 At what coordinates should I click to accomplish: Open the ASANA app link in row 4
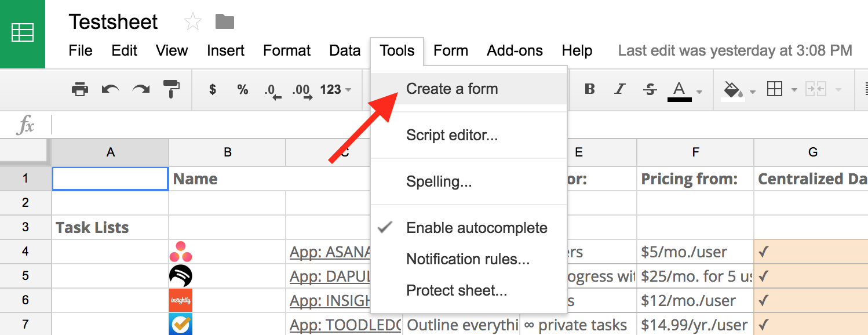tap(331, 252)
